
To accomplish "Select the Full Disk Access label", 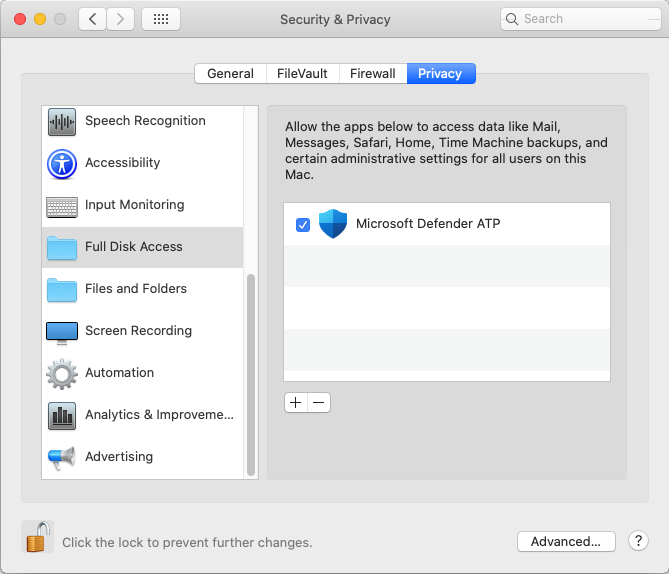I will (134, 247).
